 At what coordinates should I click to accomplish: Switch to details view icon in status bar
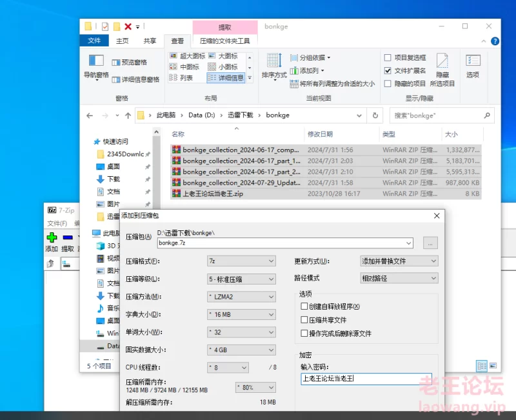point(482,366)
